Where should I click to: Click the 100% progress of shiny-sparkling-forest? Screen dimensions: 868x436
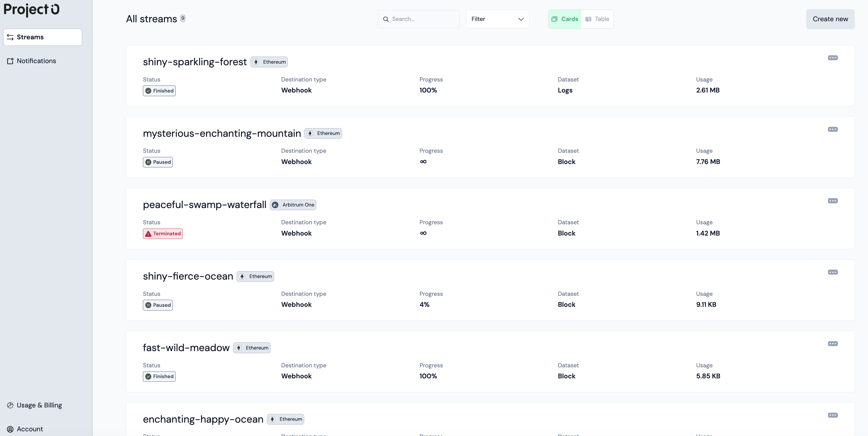pyautogui.click(x=428, y=90)
